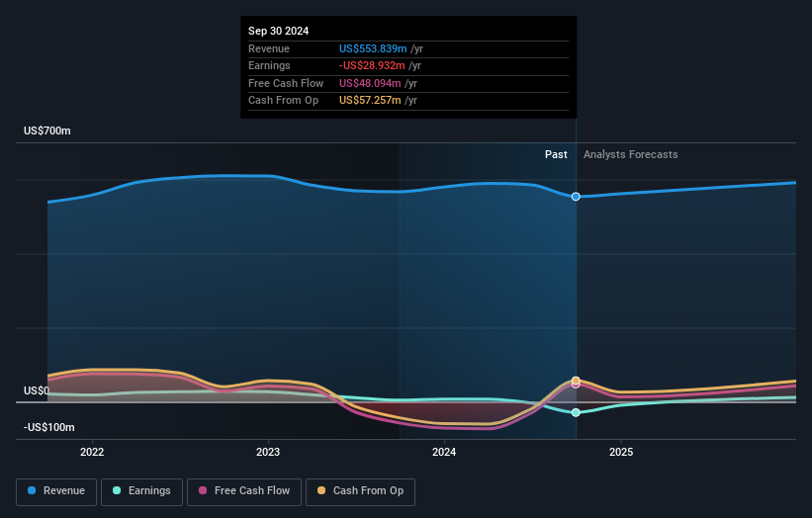Click the 2025 x-axis label
This screenshot has width=812, height=518.
[621, 452]
